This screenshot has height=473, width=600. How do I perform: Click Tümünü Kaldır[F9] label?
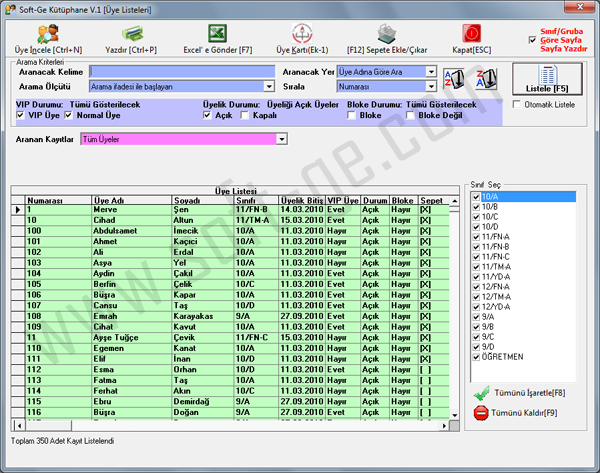pos(524,413)
